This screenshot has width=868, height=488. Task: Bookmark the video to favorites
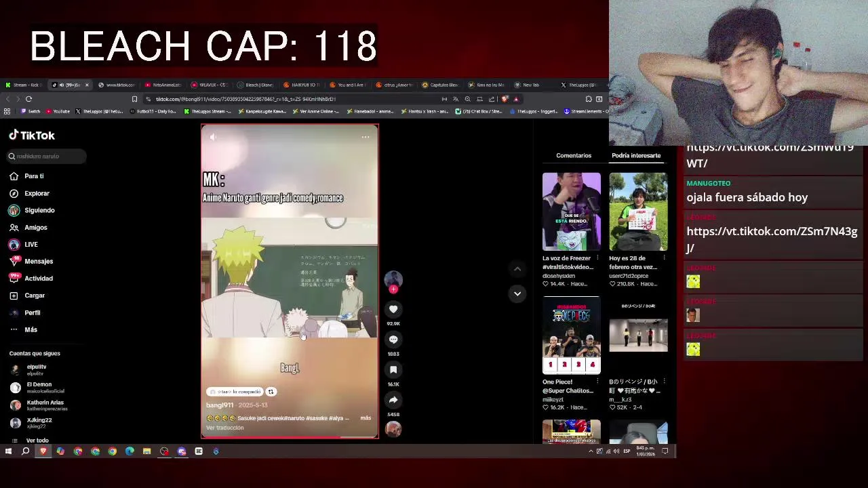tap(393, 370)
